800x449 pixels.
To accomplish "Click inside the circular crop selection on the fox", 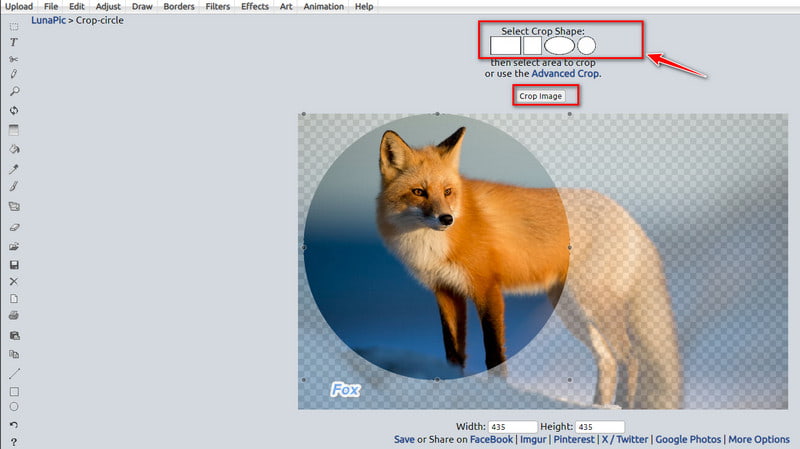I will click(x=437, y=247).
